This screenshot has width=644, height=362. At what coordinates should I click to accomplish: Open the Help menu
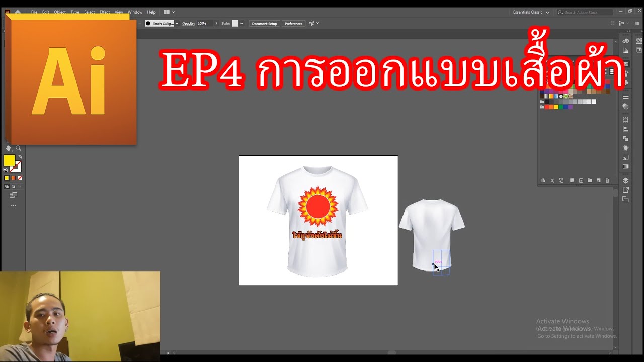coord(151,12)
